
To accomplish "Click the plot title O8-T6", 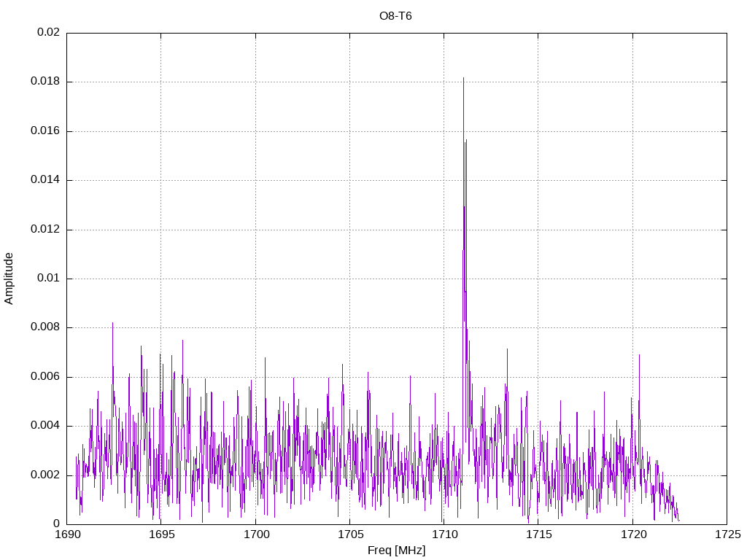I will pos(395,15).
